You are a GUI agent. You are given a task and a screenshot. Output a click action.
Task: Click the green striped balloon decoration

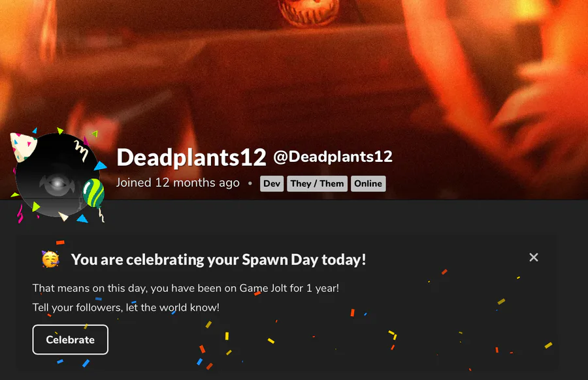pyautogui.click(x=93, y=193)
